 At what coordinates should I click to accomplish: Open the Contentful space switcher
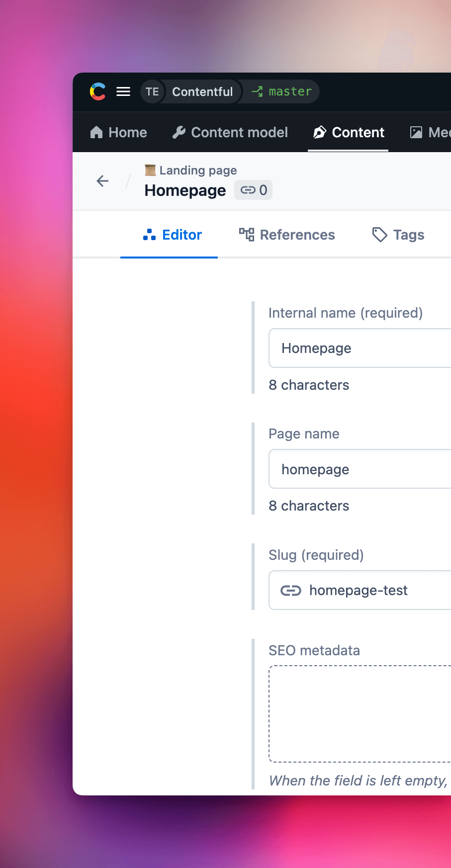pos(202,92)
